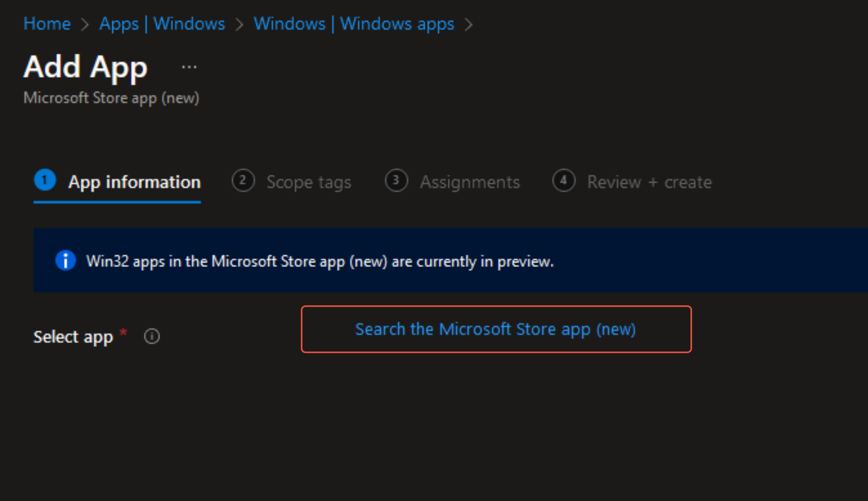Go to the Scope tags step
Screen dimensions: 868x501
(309, 182)
